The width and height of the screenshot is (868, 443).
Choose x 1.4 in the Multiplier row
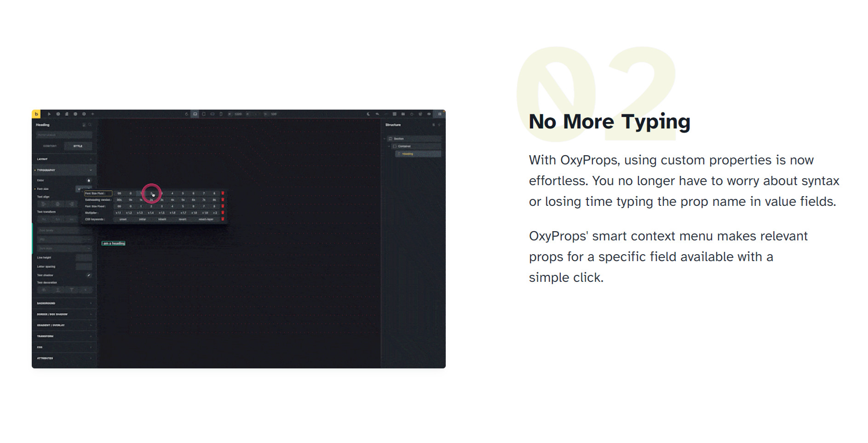[151, 213]
